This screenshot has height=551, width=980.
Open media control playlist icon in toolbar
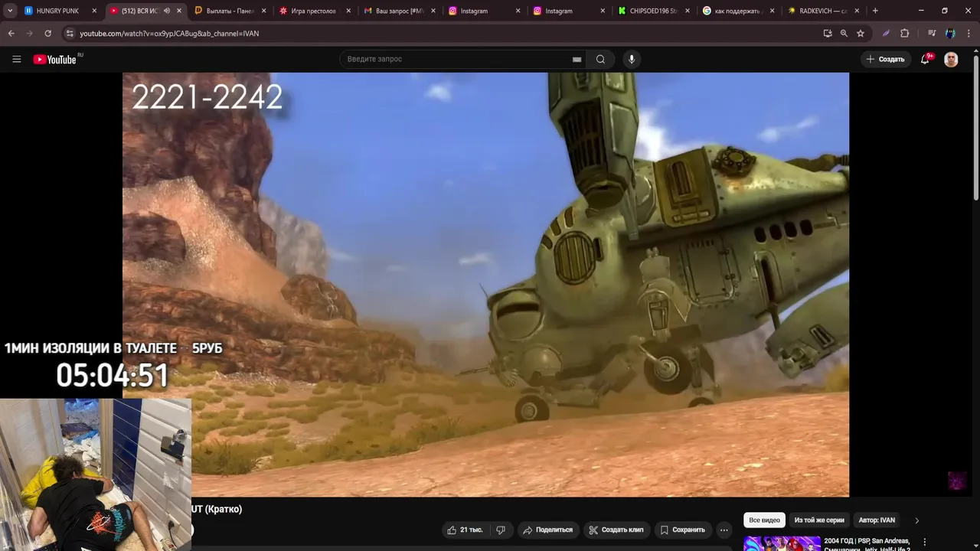click(932, 34)
